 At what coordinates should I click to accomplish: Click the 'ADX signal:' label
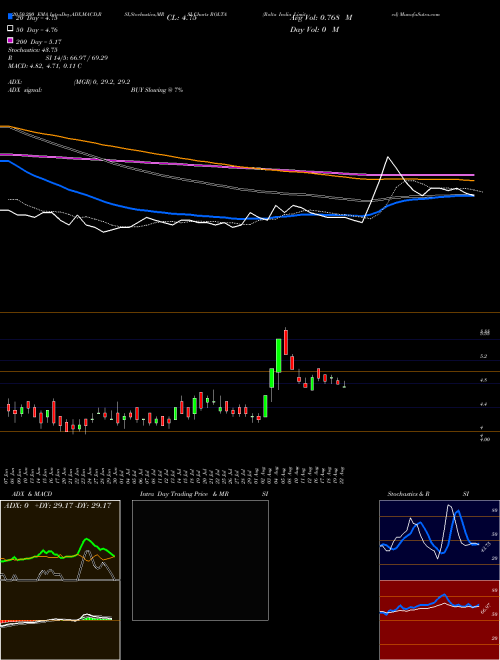coord(25,90)
